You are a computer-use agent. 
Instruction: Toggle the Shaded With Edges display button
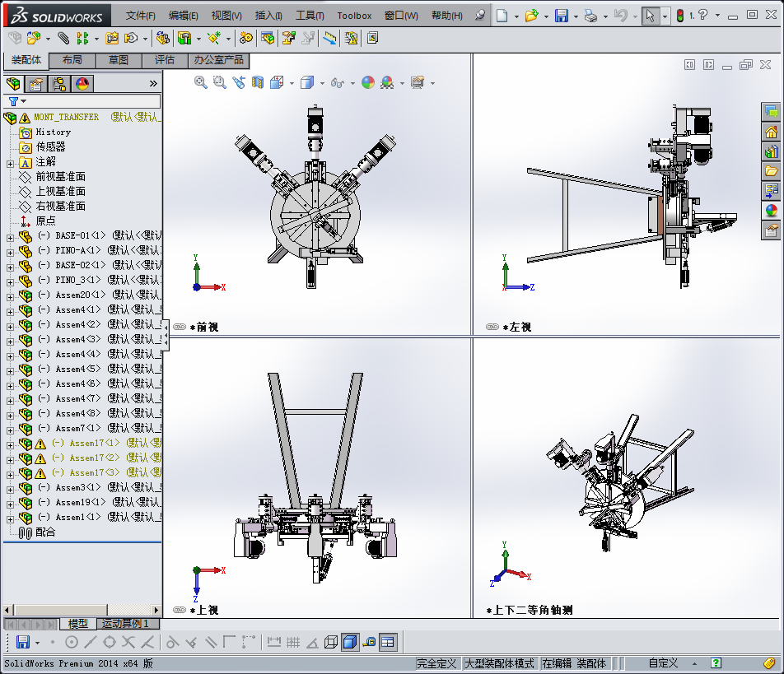pos(350,642)
